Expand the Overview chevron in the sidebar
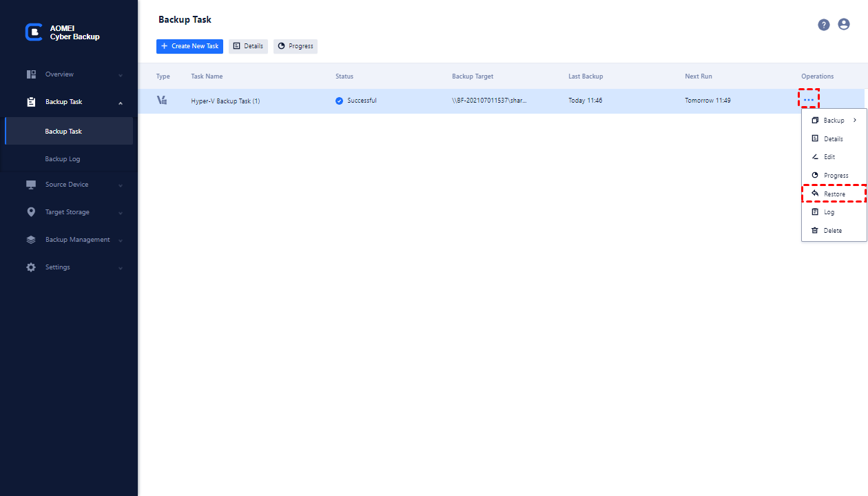Viewport: 868px width, 496px height. pyautogui.click(x=121, y=75)
